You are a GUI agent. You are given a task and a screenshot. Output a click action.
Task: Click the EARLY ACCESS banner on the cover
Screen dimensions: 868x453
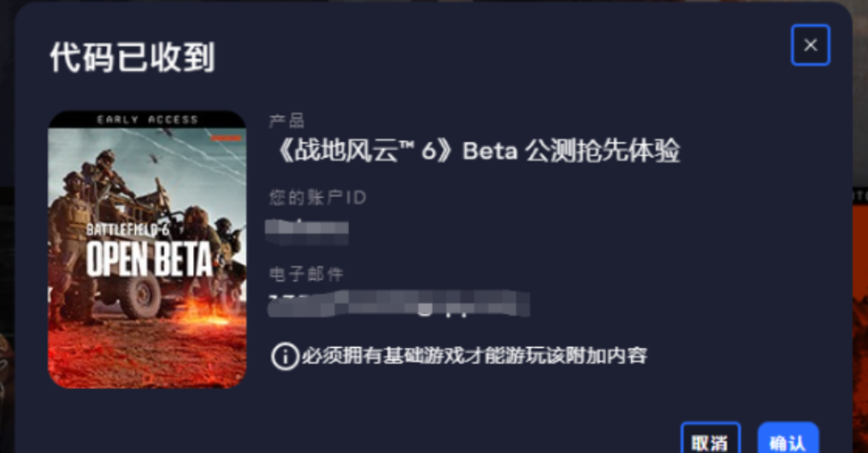pyautogui.click(x=147, y=120)
